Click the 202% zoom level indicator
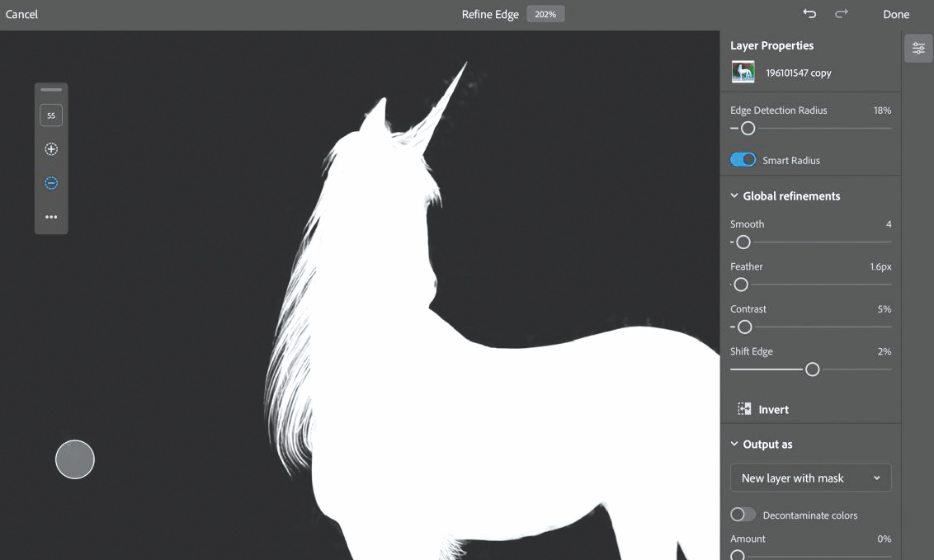934x560 pixels. click(x=545, y=14)
